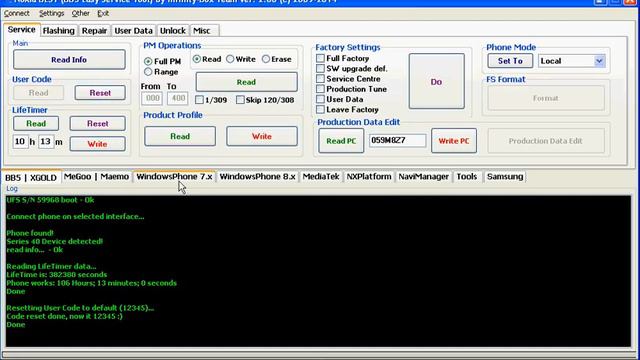Enable the Service Centre checkbox
Image resolution: width=640 pixels, height=360 pixels.
pos(349,79)
